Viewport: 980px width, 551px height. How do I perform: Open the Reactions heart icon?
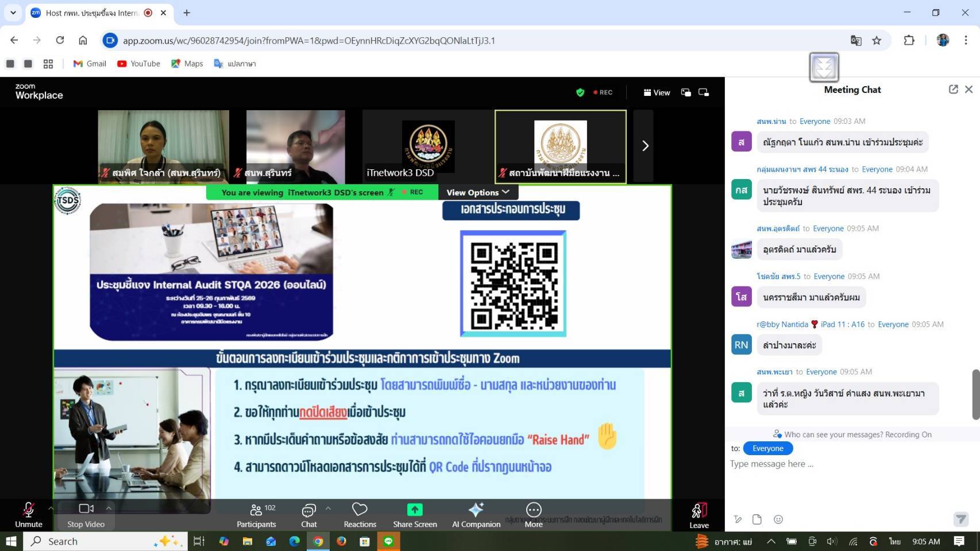click(x=360, y=510)
